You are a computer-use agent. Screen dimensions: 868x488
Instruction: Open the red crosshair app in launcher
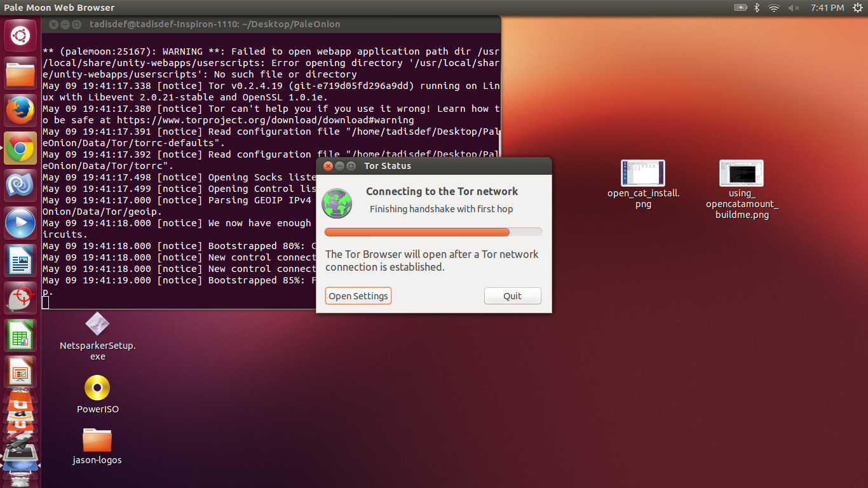pos(20,298)
